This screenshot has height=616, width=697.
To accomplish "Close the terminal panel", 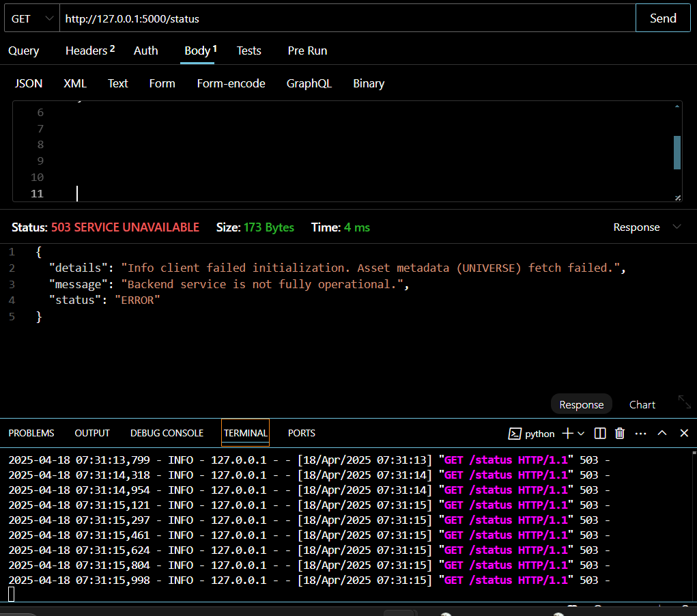I will (x=684, y=433).
